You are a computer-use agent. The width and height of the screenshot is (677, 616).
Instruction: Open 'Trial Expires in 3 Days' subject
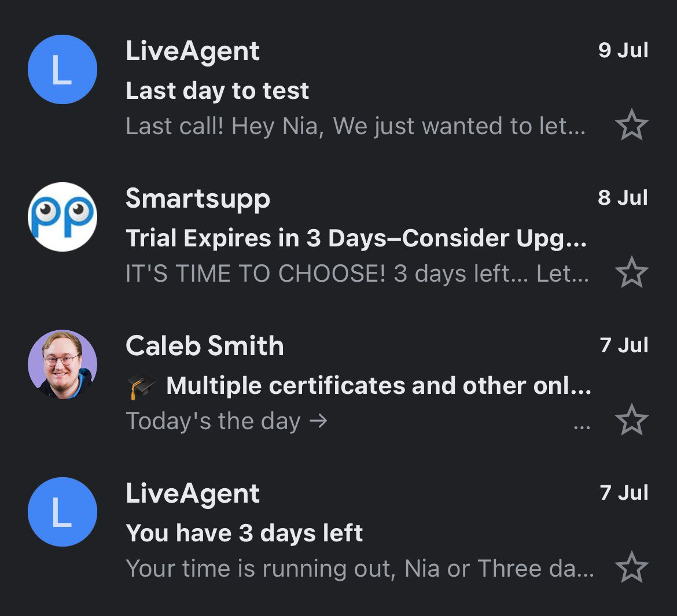click(356, 238)
